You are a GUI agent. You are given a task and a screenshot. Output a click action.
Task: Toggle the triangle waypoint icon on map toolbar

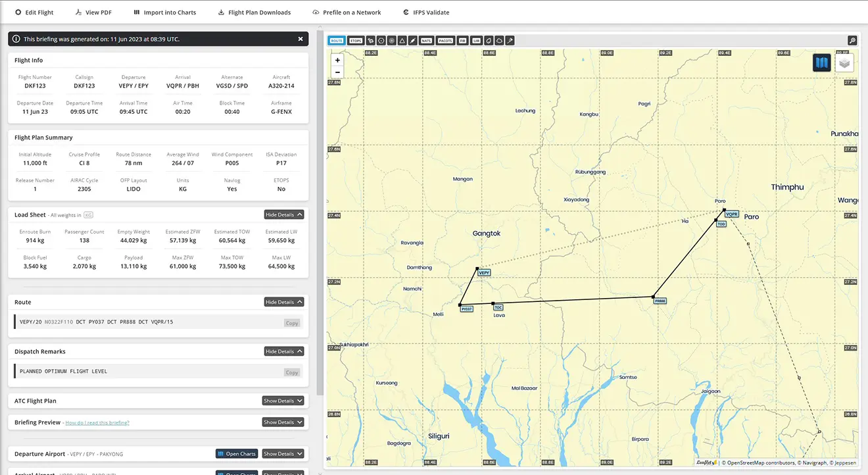coord(402,40)
